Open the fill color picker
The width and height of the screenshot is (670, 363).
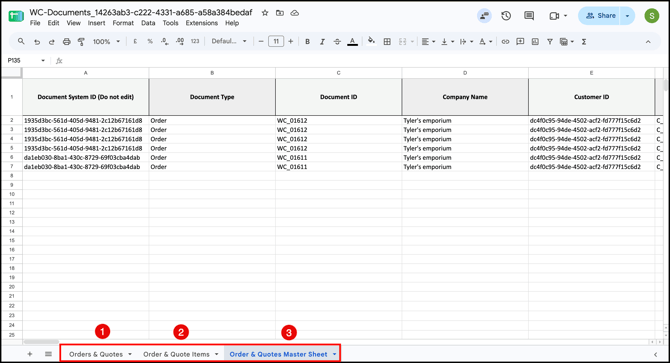[x=371, y=41]
